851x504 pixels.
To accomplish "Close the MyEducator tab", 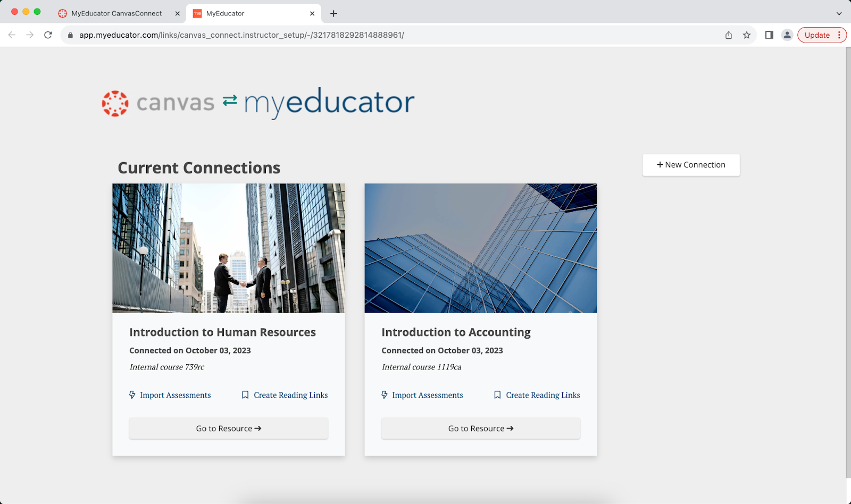I will (x=312, y=13).
